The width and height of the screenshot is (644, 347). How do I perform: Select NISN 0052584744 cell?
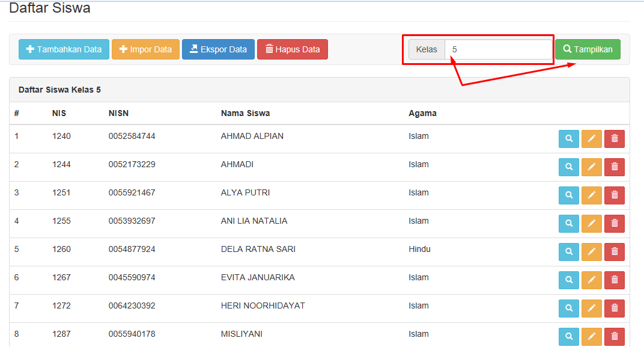click(x=132, y=136)
